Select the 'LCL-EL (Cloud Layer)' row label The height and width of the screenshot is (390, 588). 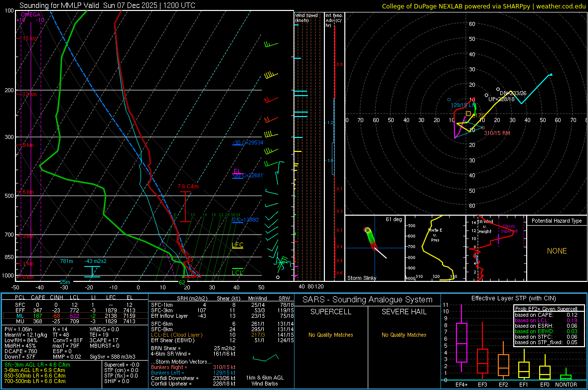pos(176,335)
